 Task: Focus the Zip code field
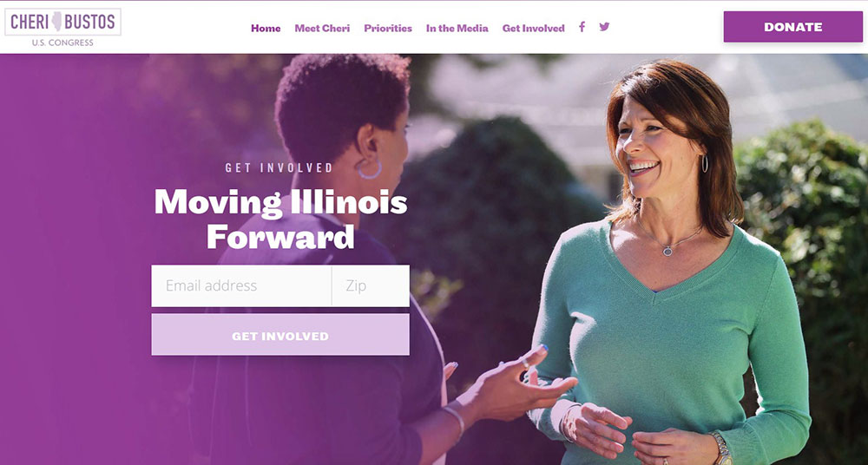(371, 285)
